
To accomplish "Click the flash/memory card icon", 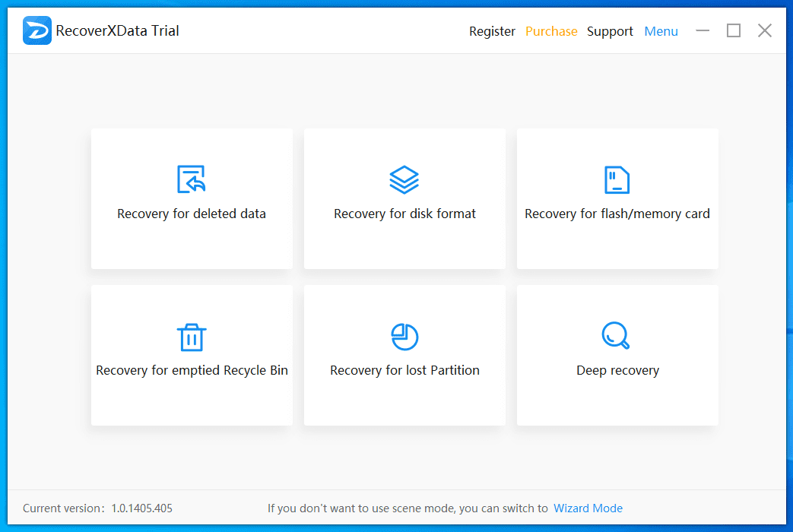I will [617, 179].
